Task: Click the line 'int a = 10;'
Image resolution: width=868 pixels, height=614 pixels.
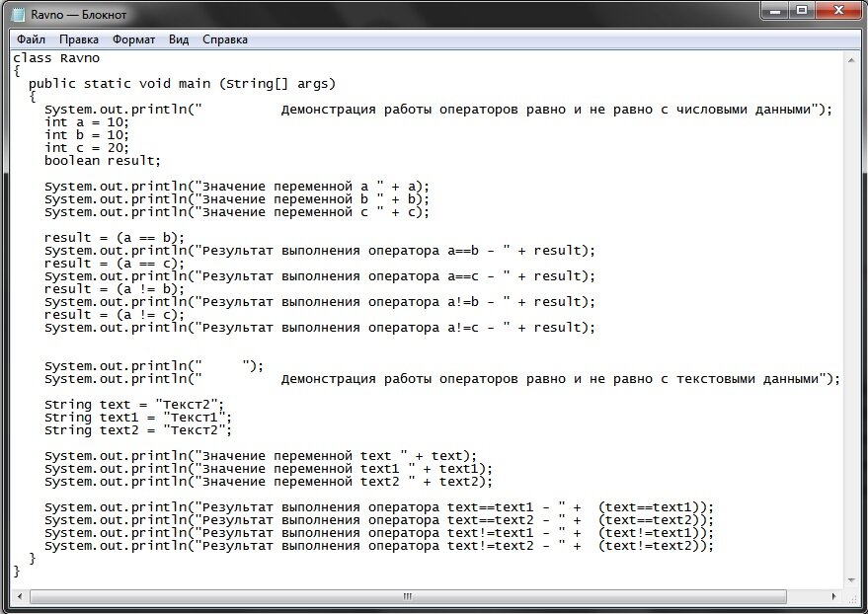Action: point(87,122)
